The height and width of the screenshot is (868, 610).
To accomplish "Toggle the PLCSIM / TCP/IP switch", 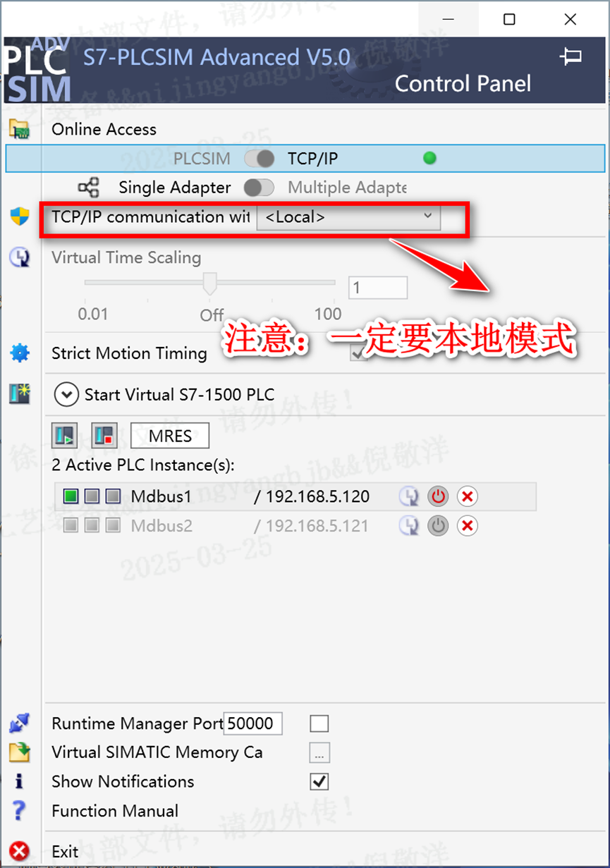I will point(259,159).
